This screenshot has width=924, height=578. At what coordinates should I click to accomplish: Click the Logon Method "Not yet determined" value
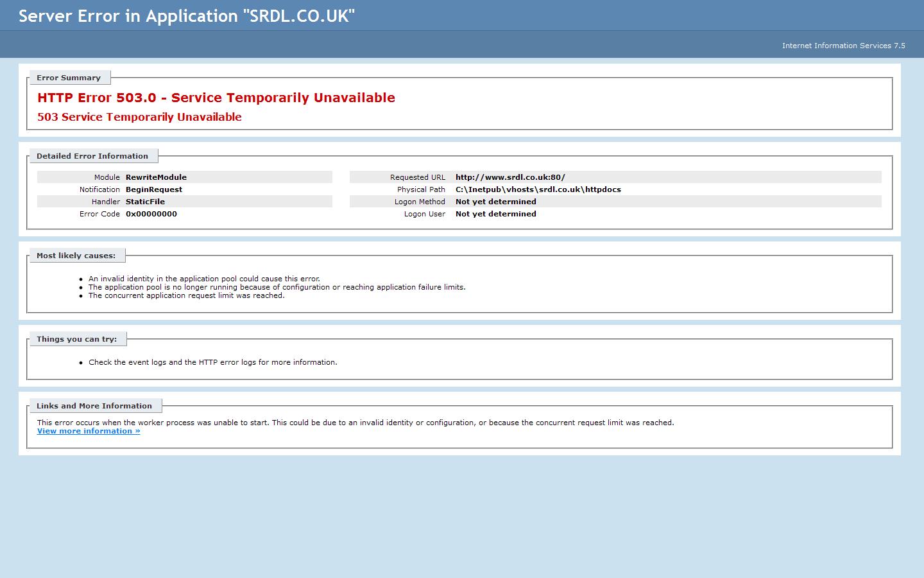[x=496, y=202]
